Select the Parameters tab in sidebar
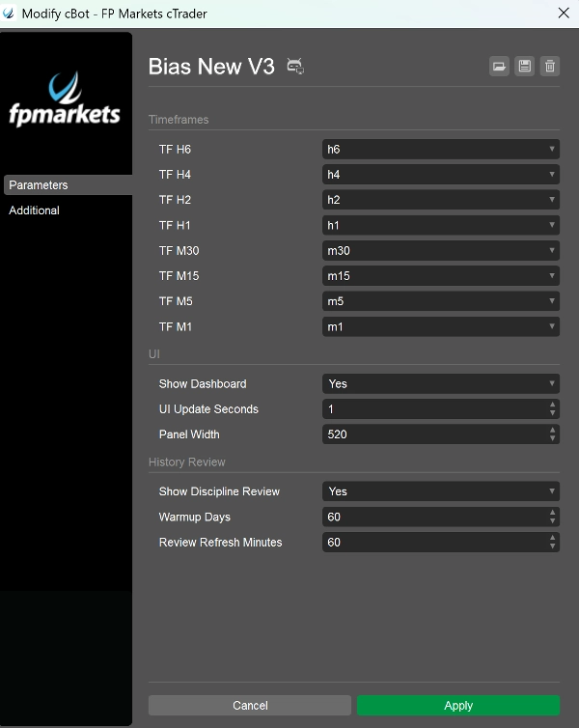 pyautogui.click(x=68, y=184)
